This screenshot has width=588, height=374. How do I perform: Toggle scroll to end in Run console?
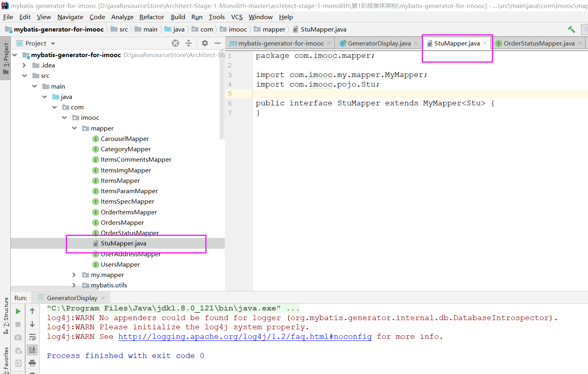tap(32, 350)
